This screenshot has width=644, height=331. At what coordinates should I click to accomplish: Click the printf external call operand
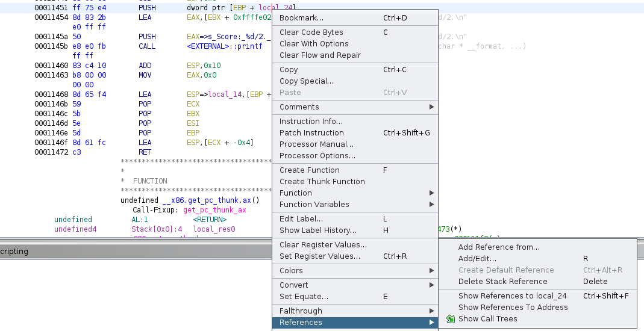tap(225, 46)
